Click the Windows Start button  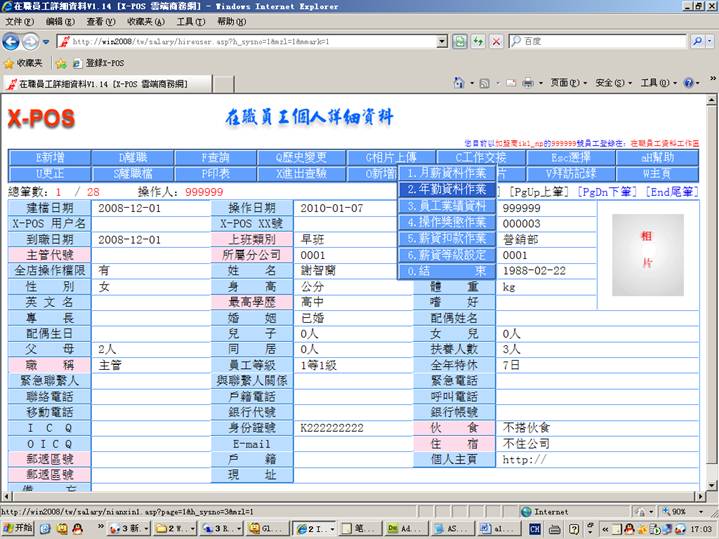17,528
